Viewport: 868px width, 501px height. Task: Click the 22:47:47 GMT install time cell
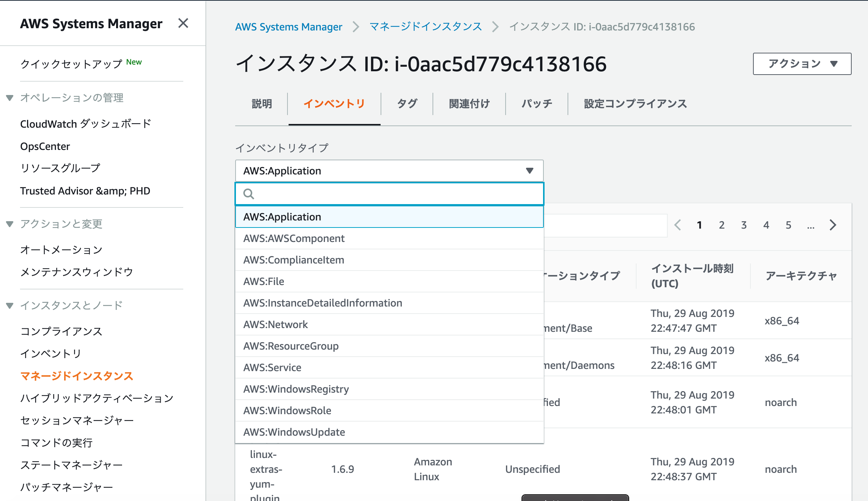pyautogui.click(x=693, y=321)
